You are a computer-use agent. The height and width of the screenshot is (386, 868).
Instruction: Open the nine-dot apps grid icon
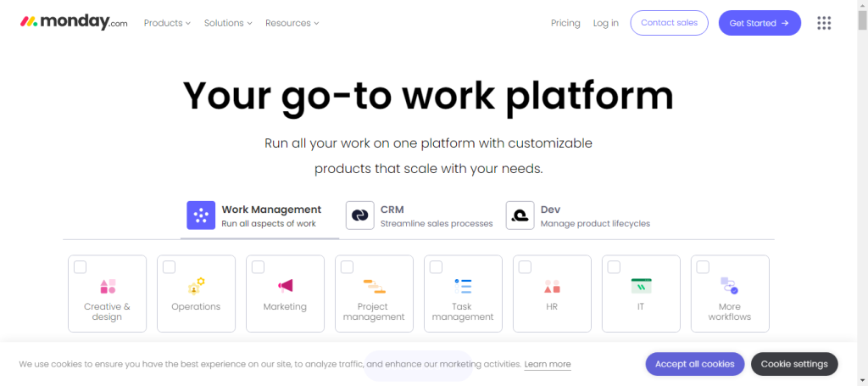824,23
